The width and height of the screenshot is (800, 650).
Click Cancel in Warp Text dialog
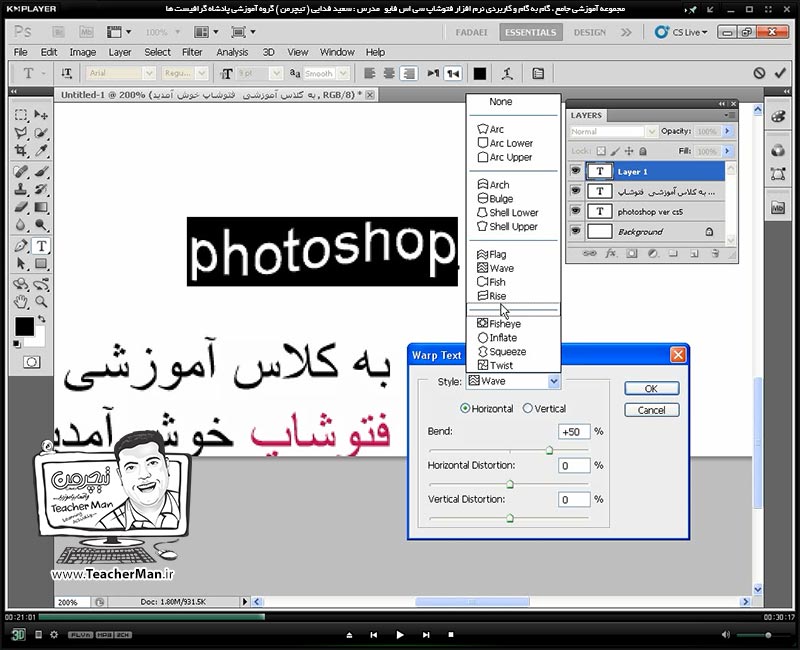[x=652, y=410]
